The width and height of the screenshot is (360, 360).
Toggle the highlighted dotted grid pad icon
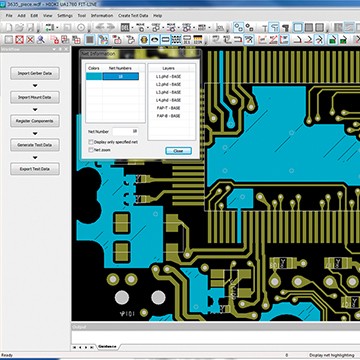(x=176, y=40)
